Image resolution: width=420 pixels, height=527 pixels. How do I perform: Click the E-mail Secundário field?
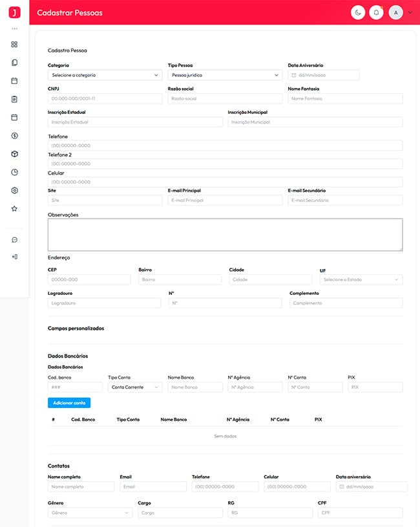(x=345, y=200)
